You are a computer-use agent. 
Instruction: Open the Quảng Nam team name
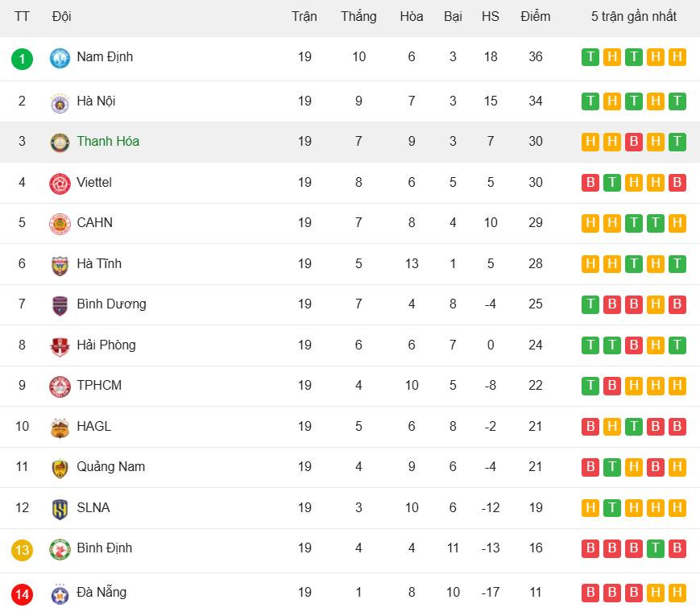110,467
